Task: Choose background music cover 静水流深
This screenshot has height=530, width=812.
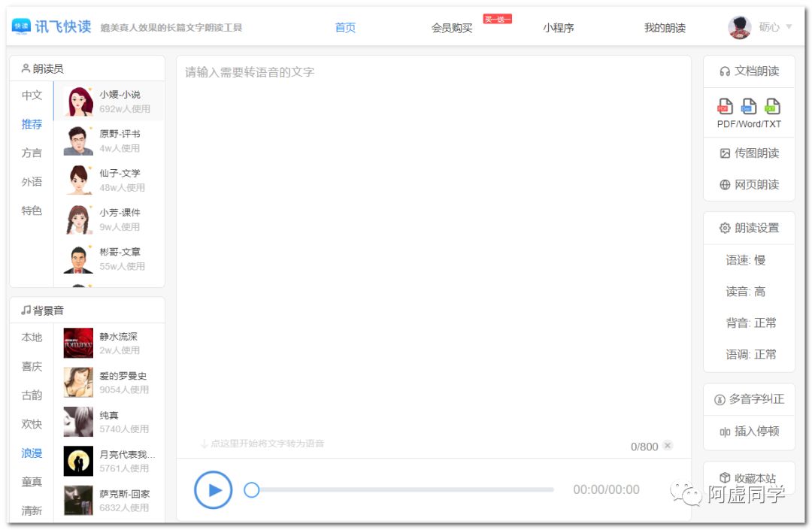Action: (x=78, y=343)
